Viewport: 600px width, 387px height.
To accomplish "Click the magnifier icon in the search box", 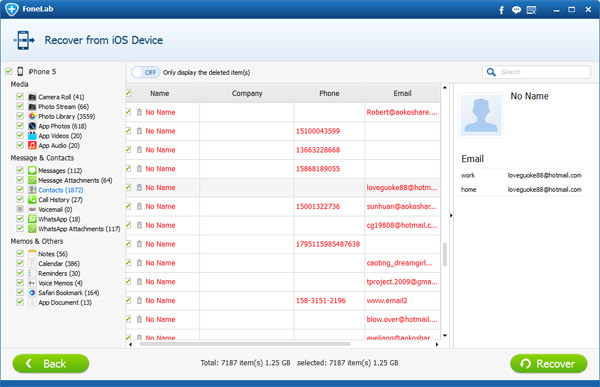I will 491,72.
